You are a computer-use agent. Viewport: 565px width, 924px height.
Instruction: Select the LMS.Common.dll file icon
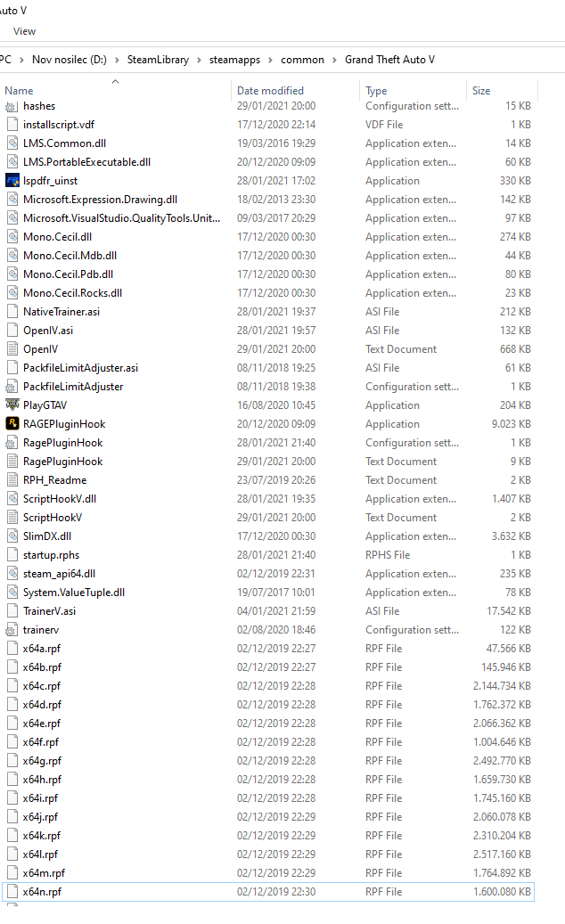[x=12, y=143]
